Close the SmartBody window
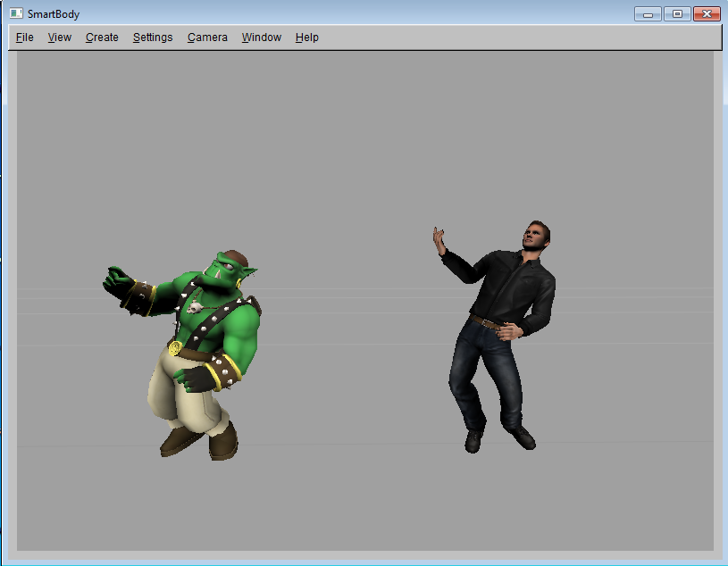728x566 pixels. (x=707, y=14)
